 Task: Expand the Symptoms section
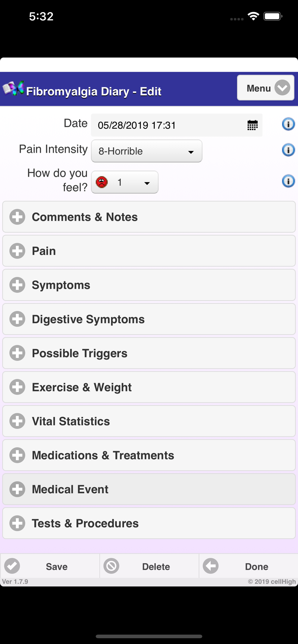(149, 285)
